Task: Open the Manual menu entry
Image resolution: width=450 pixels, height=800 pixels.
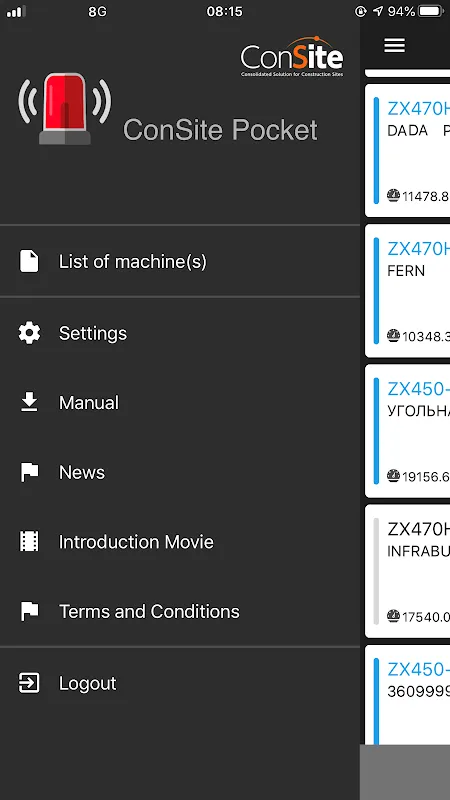Action: coord(180,403)
